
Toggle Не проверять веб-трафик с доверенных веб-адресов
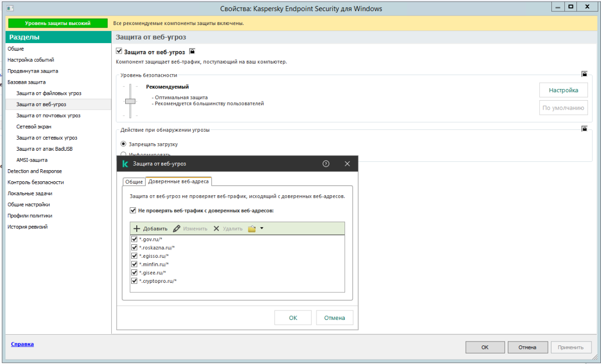click(133, 211)
